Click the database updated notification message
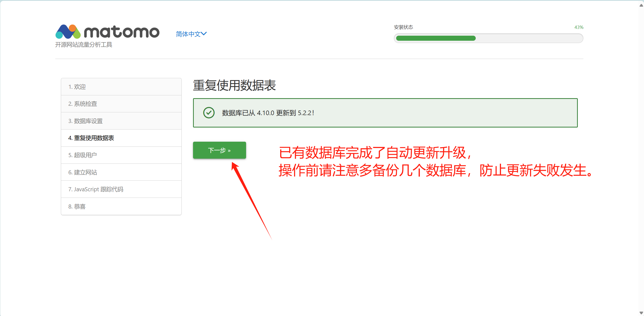The image size is (644, 316). tap(268, 113)
